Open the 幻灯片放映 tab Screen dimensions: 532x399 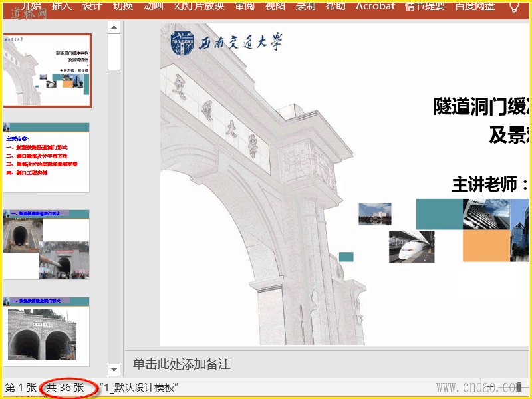[x=199, y=6]
